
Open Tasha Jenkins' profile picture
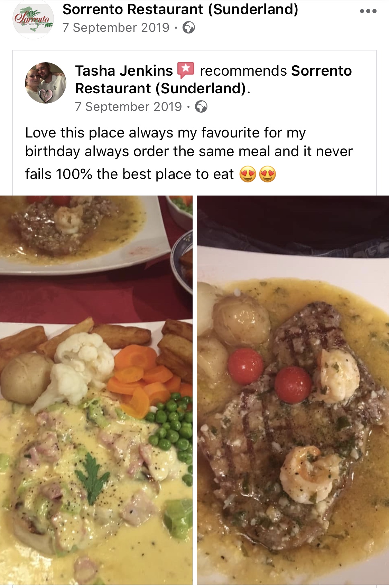click(46, 83)
